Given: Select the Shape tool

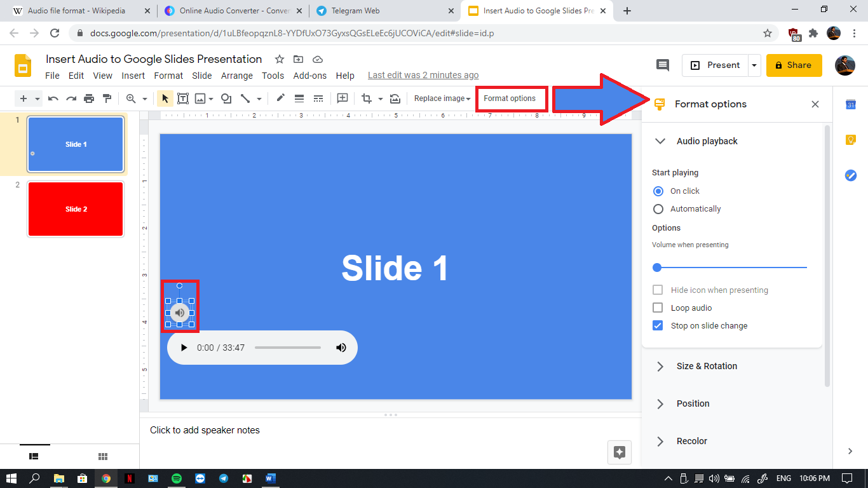Looking at the screenshot, I should click(226, 98).
